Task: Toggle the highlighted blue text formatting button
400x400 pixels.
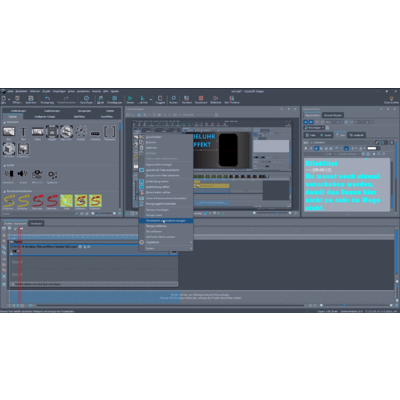Action: point(346,148)
